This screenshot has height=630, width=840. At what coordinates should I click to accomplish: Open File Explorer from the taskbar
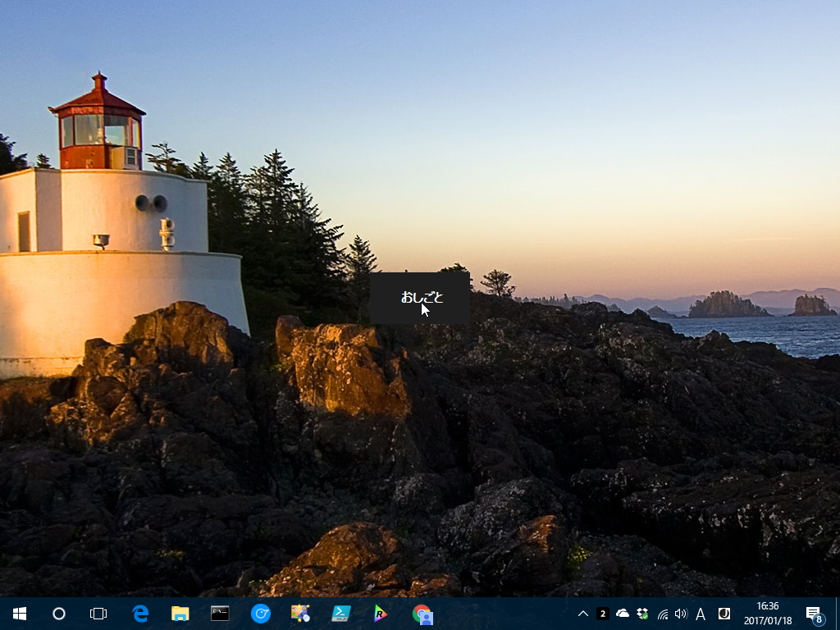[180, 614]
